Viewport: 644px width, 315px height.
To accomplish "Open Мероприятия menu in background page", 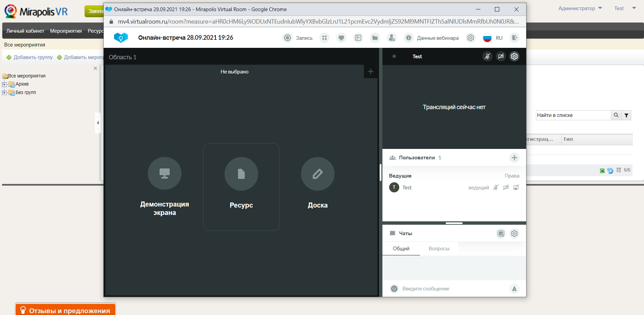I will click(66, 31).
